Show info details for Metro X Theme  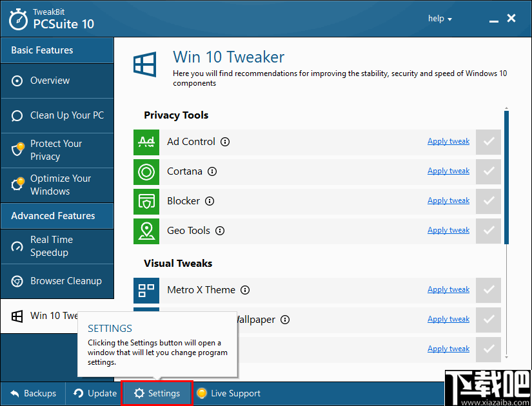click(245, 290)
